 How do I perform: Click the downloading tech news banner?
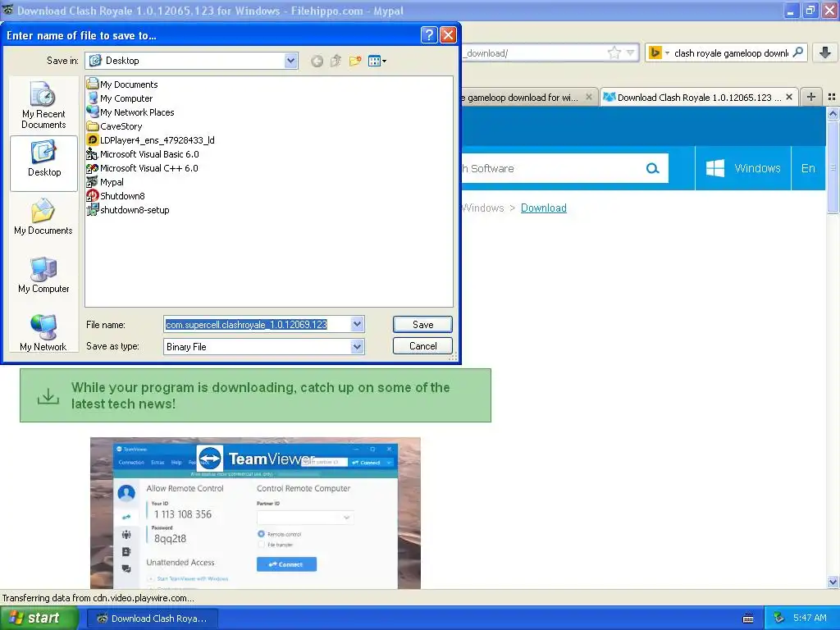click(256, 395)
